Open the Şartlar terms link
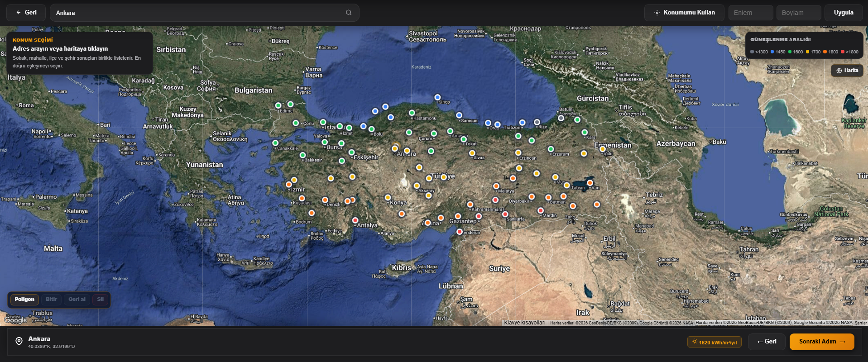 click(x=861, y=323)
